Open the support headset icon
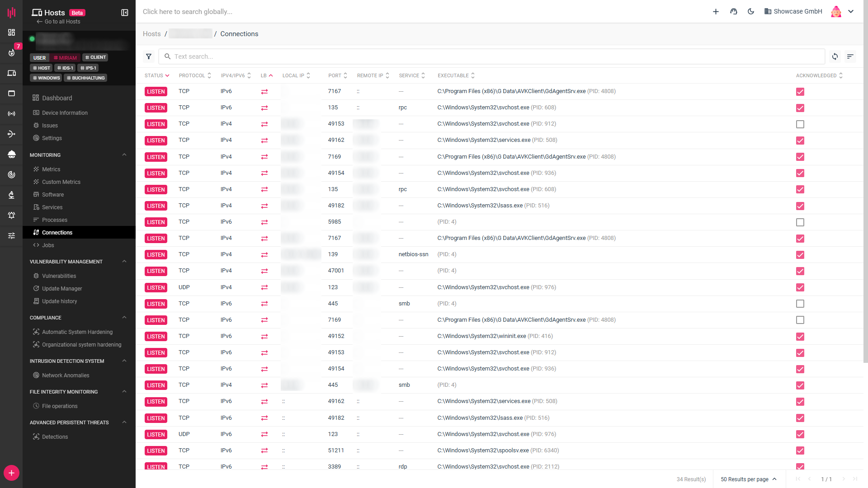868x488 pixels. 734,12
